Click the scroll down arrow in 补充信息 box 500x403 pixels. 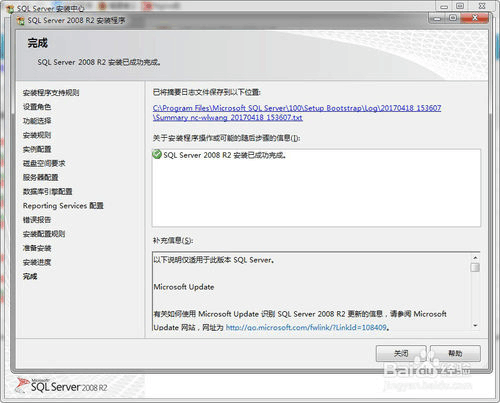(x=475, y=325)
